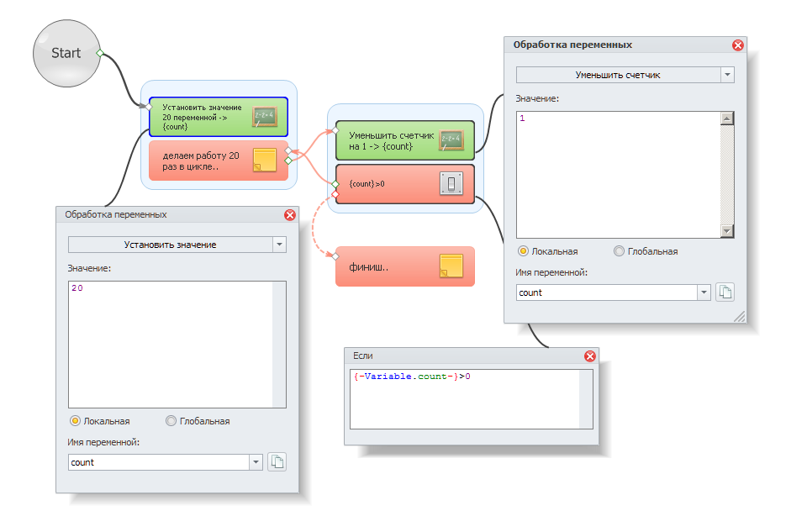This screenshot has height=532, width=807.
Task: Close the 'Установить значение' variable processing window
Action: click(290, 215)
